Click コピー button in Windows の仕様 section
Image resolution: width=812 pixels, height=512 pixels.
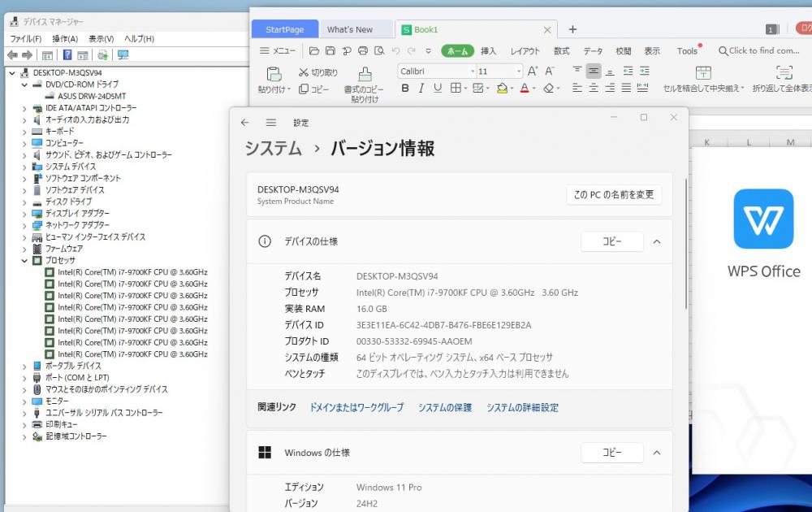coord(611,453)
